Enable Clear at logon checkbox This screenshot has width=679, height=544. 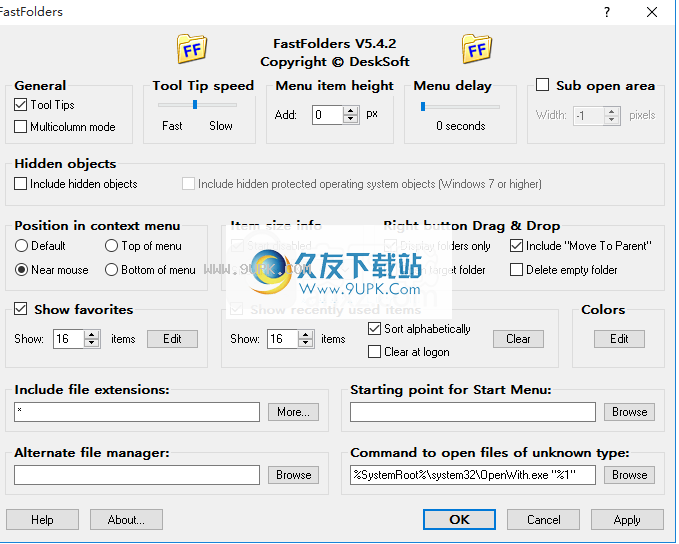click(x=374, y=351)
